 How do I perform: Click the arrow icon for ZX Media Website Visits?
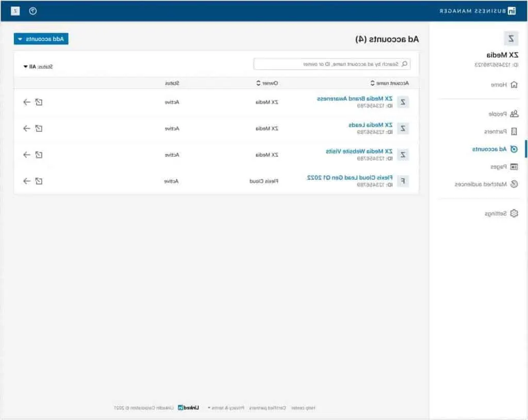coord(27,155)
